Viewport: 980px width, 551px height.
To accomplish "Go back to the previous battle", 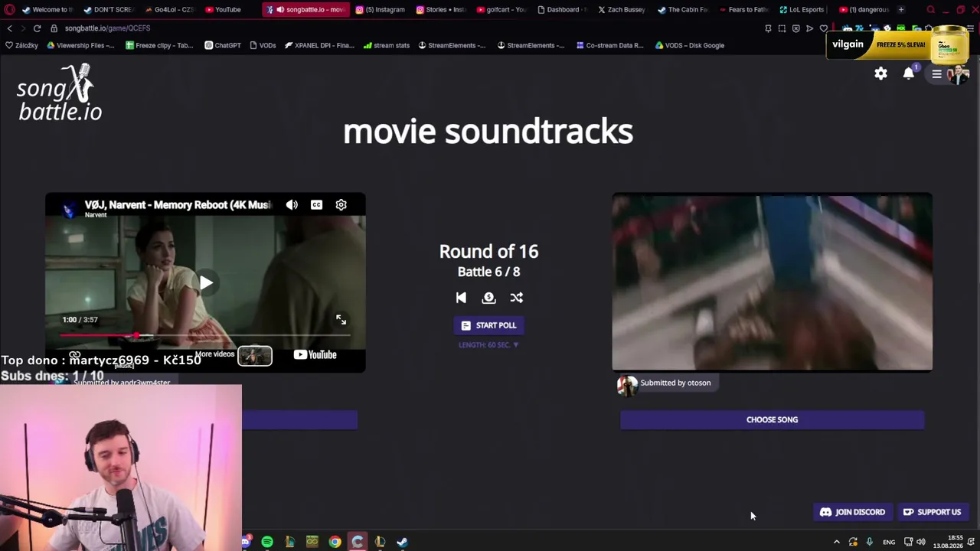I will [x=461, y=298].
